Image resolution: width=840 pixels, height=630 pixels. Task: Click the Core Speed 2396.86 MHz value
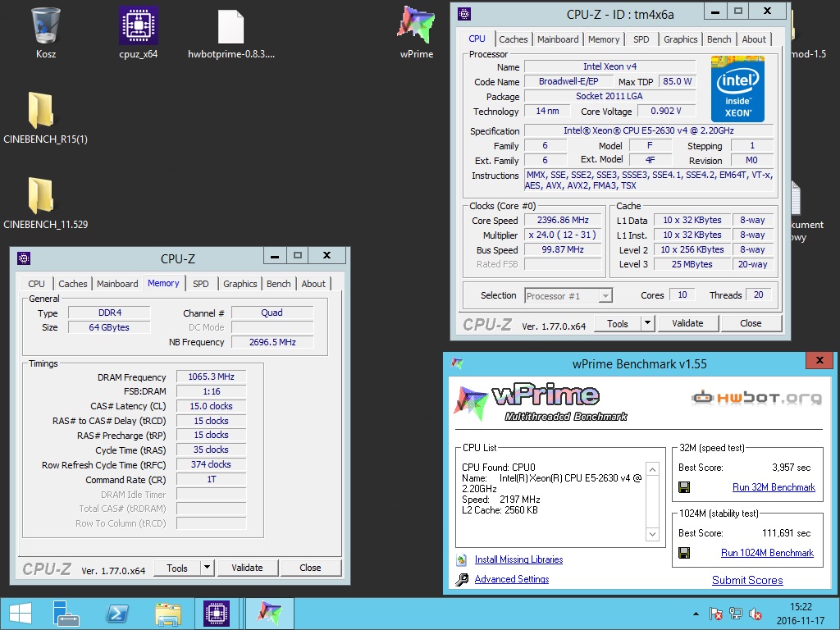[x=563, y=220]
